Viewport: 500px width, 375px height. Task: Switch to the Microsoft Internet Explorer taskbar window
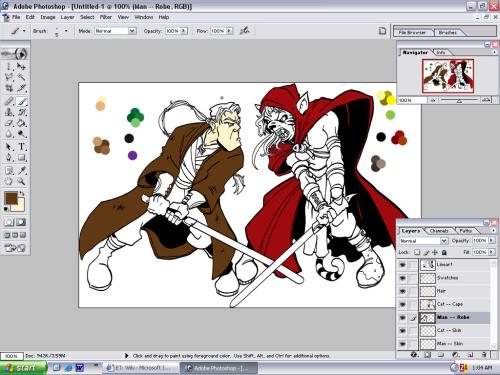tap(140, 368)
